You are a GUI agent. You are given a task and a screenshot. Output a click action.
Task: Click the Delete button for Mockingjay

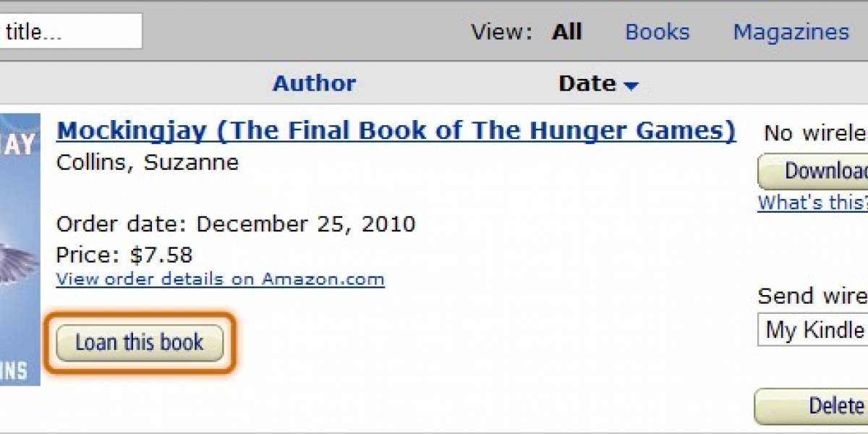812,406
